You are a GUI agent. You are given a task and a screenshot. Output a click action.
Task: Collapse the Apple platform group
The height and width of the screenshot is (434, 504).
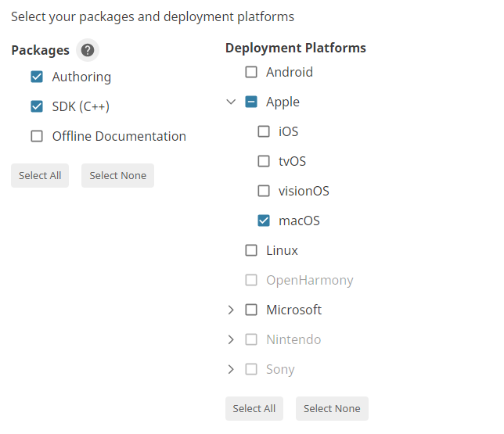(x=231, y=102)
